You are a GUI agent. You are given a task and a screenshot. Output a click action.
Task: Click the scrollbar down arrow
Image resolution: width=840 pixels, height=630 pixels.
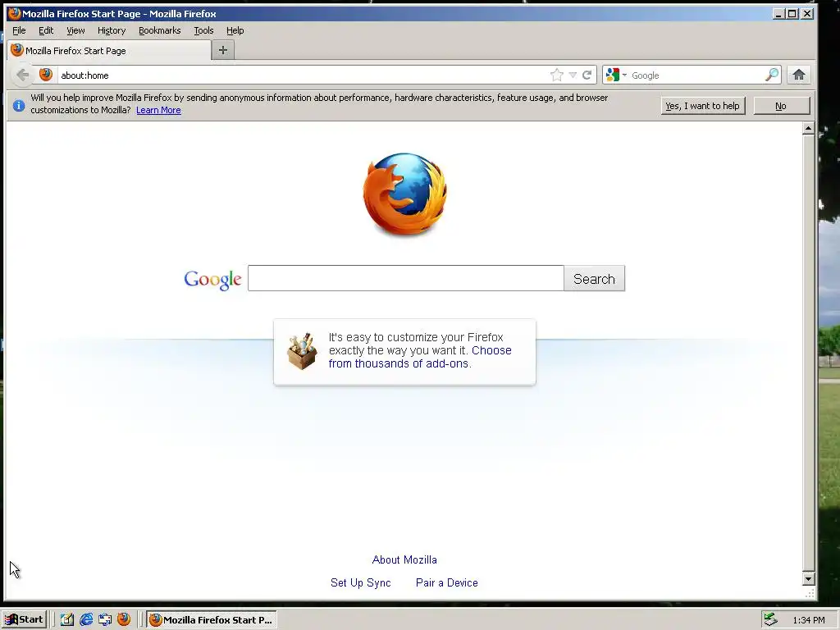tap(808, 578)
